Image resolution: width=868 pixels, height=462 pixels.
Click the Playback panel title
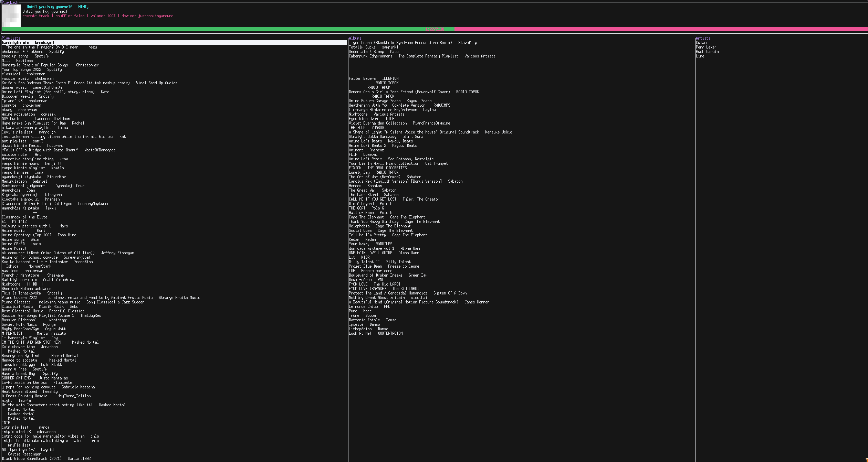click(10, 2)
